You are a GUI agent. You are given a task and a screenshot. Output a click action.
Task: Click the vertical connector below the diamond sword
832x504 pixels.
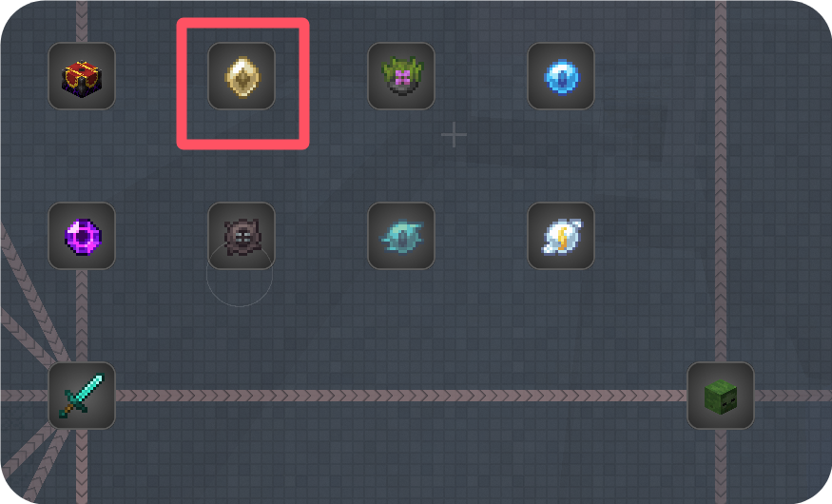82,466
